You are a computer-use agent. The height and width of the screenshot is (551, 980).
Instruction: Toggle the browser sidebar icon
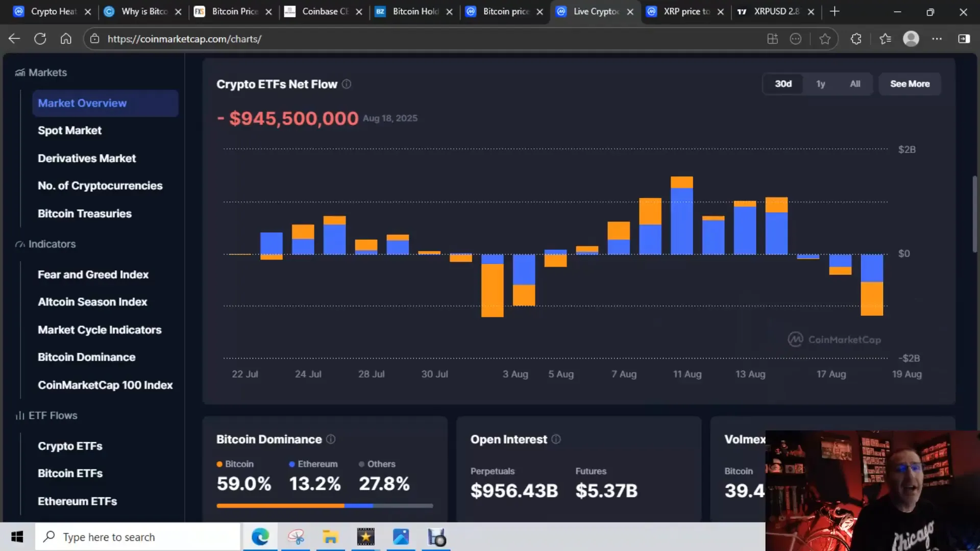point(964,39)
